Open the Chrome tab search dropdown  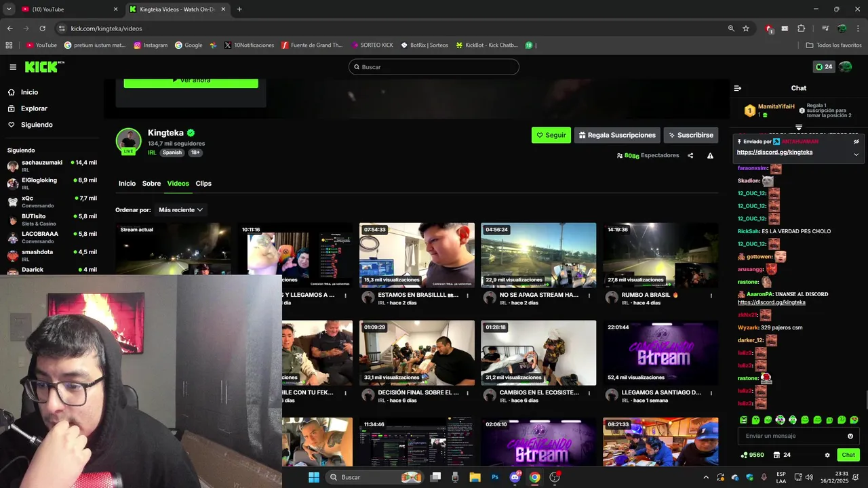click(x=9, y=9)
